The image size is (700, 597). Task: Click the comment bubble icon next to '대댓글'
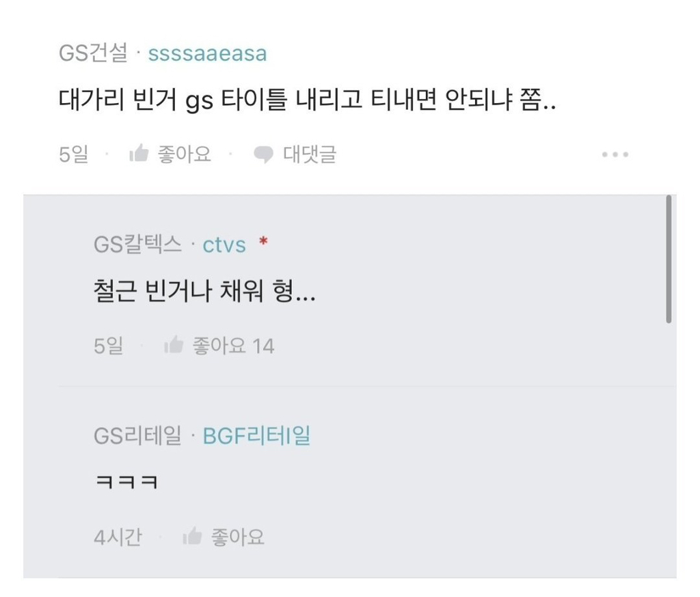coord(262,153)
